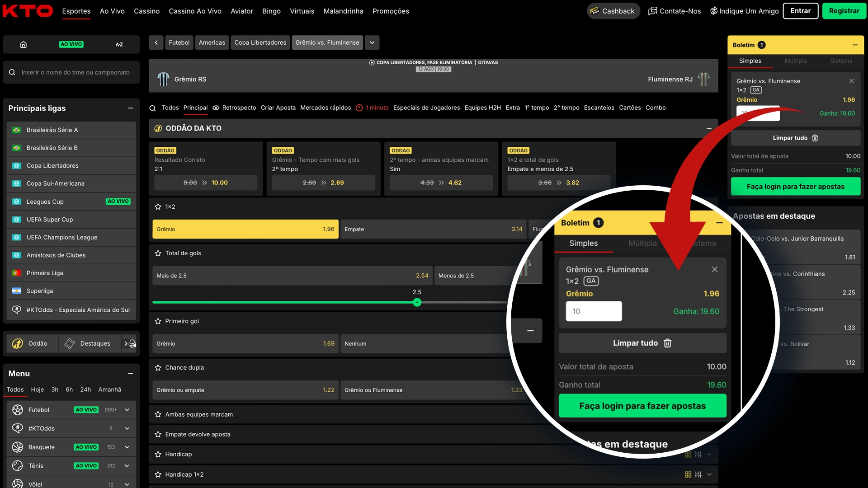Open Americas breadcrumb
Viewport: 868px width, 488px height.
pos(212,42)
